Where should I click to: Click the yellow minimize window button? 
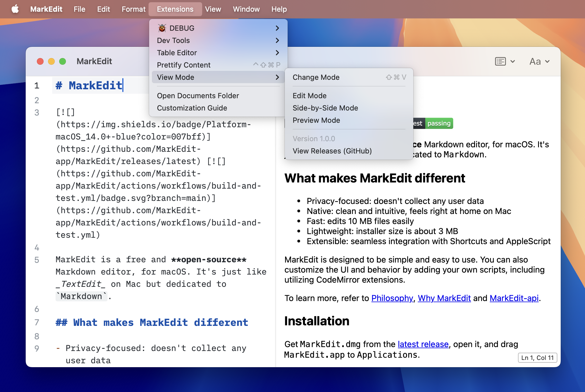pos(51,61)
